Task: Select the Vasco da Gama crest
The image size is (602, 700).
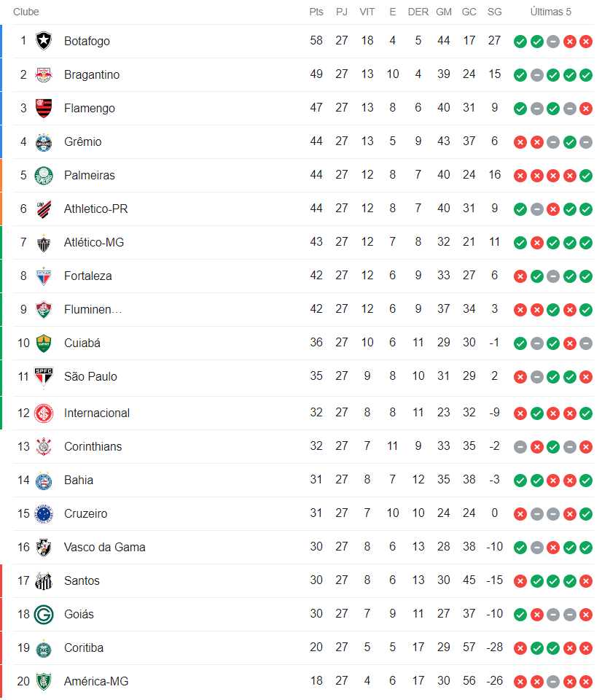Action: (x=44, y=547)
